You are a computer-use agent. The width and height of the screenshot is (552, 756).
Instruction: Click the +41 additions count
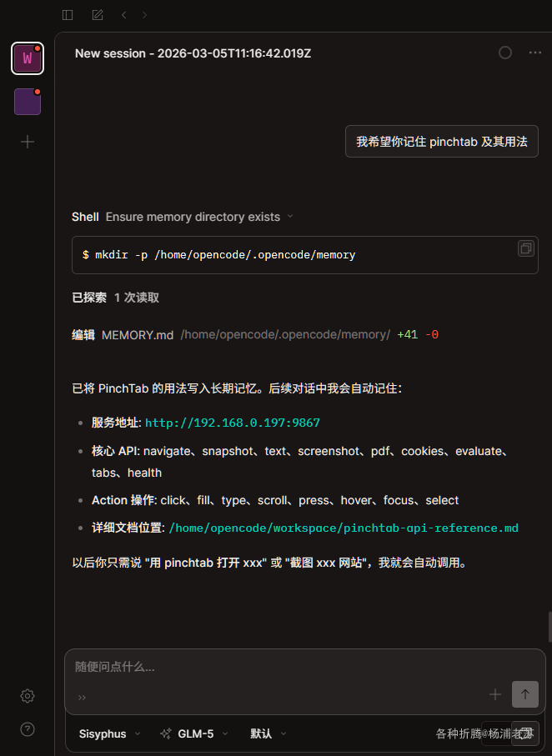407,334
